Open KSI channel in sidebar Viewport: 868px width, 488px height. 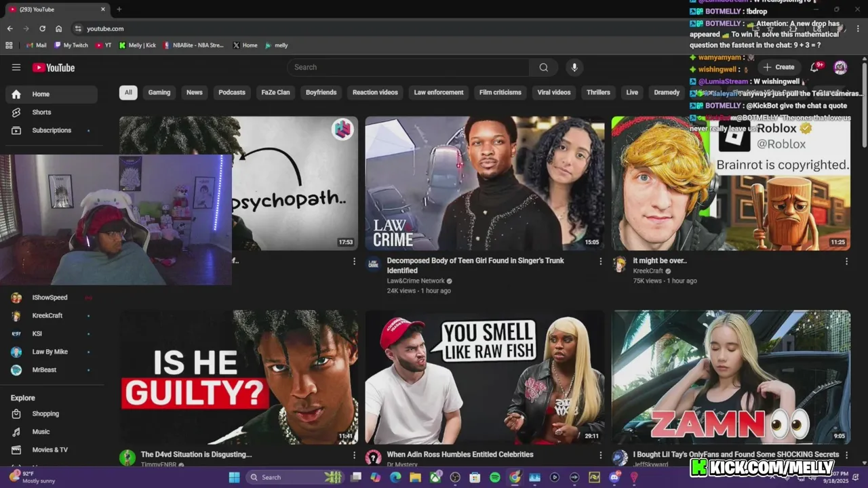(x=52, y=333)
